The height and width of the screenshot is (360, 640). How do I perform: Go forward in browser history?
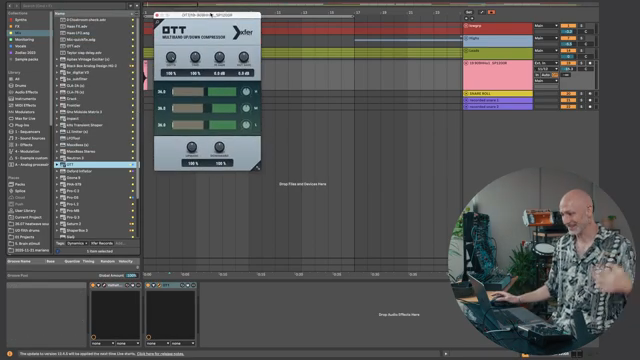click(16, 6)
